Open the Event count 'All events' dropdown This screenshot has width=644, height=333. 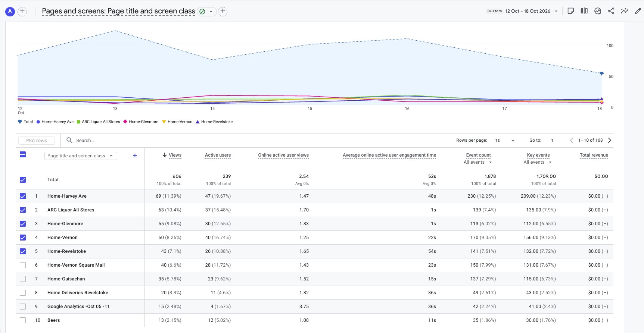tap(478, 162)
